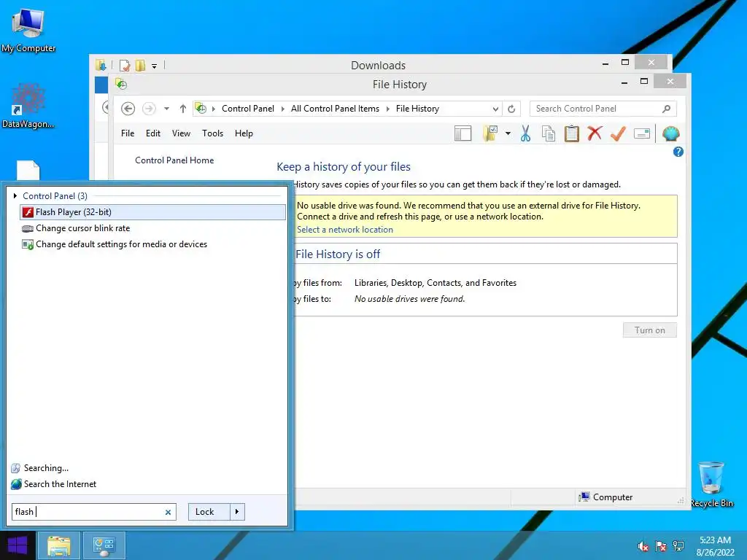The image size is (747, 560).
Task: Click Select a network location link
Action: click(345, 230)
